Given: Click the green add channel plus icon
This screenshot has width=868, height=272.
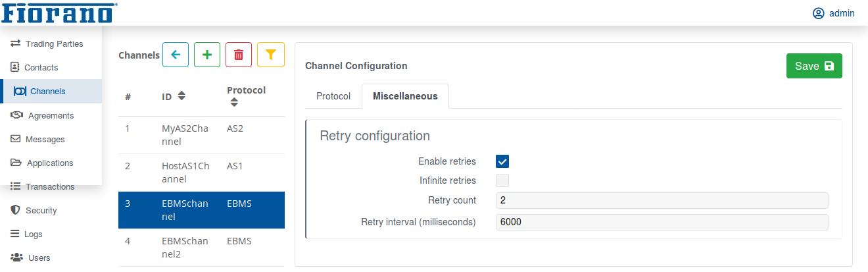Looking at the screenshot, I should pyautogui.click(x=207, y=55).
